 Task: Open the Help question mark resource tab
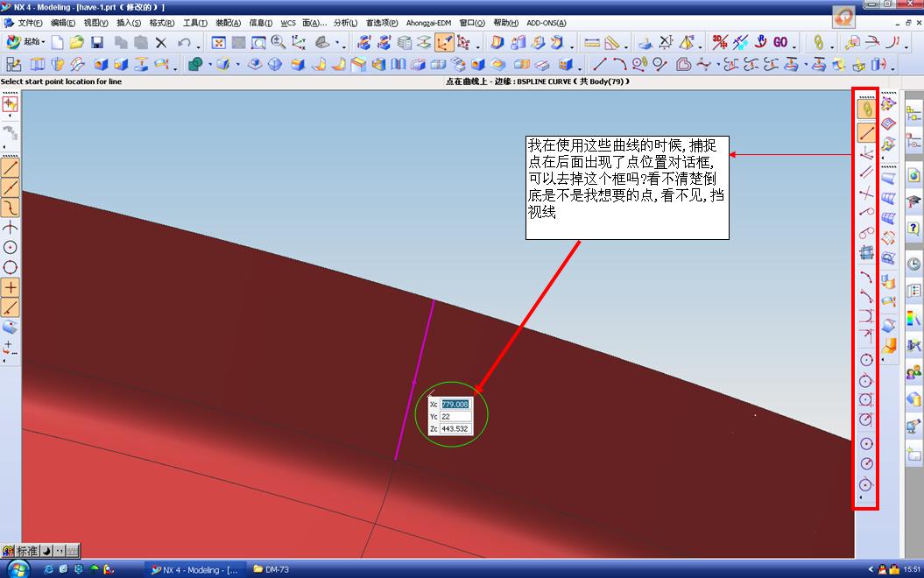pyautogui.click(x=913, y=228)
